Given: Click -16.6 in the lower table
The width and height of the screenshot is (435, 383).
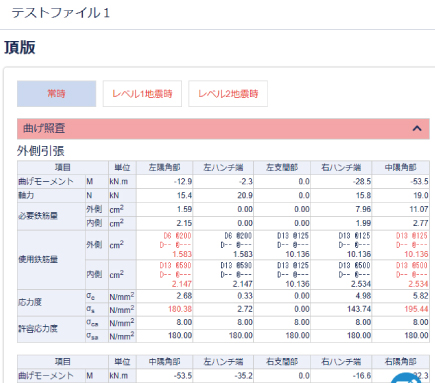Looking at the screenshot, I should (362, 376).
